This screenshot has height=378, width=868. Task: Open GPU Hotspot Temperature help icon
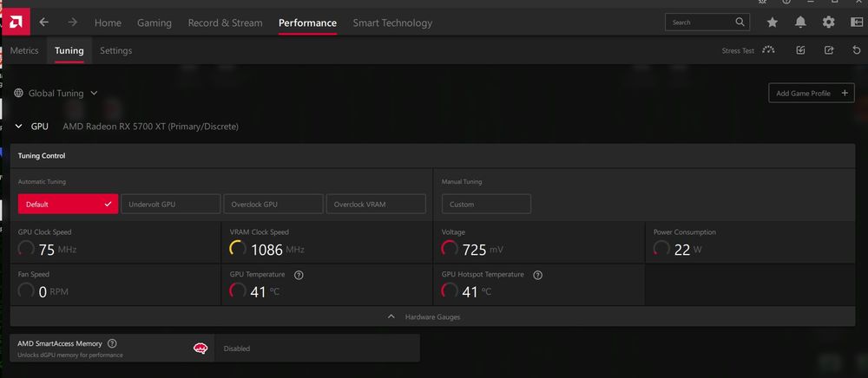coord(537,275)
